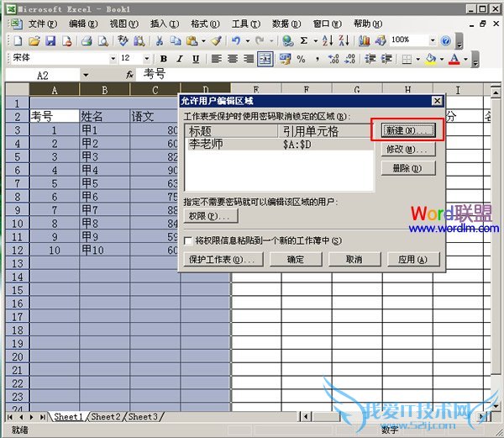Viewport: 504px width, 438px height.
Task: Expand the Borders dropdown arrow
Action: (x=417, y=59)
